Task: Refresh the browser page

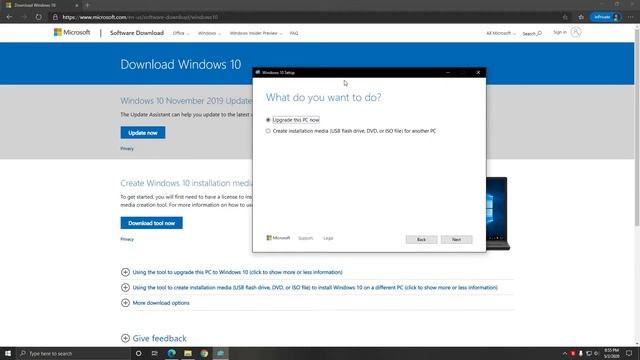Action: click(x=38, y=17)
